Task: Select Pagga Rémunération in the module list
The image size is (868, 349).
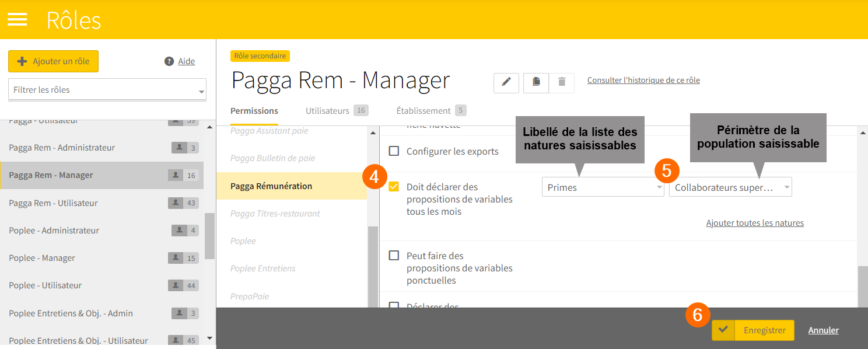Action: point(292,186)
